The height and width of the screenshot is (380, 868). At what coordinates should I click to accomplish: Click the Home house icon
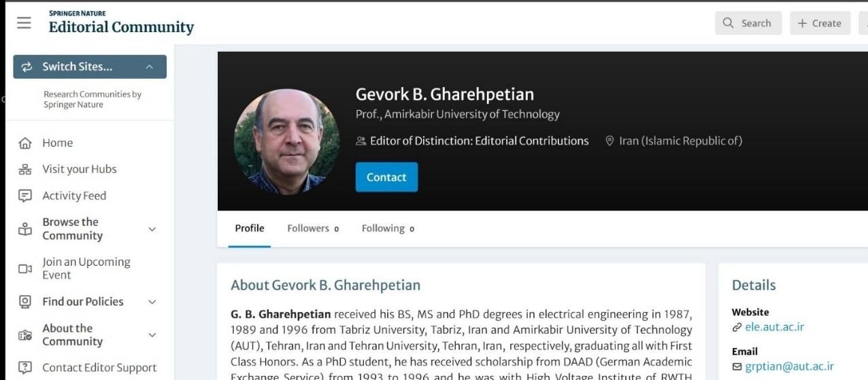(x=25, y=143)
